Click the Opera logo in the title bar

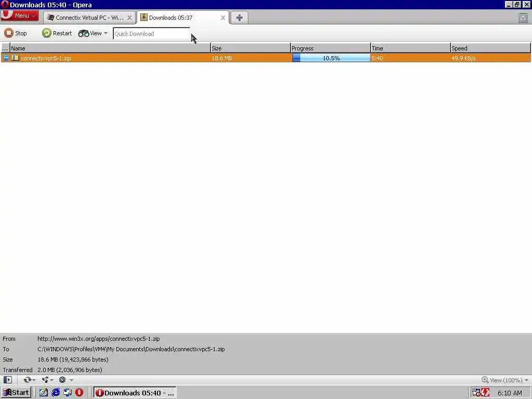coord(5,4)
